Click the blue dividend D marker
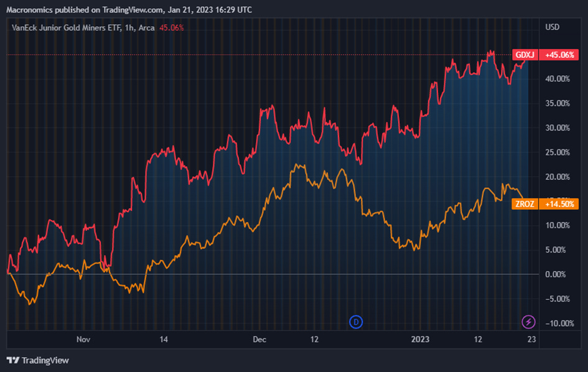588x372 pixels. [x=356, y=322]
